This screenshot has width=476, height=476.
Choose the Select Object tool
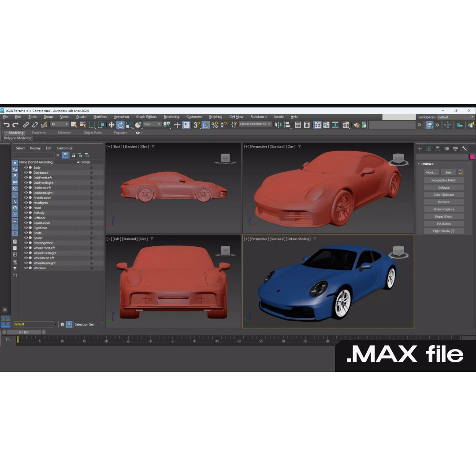point(74,125)
